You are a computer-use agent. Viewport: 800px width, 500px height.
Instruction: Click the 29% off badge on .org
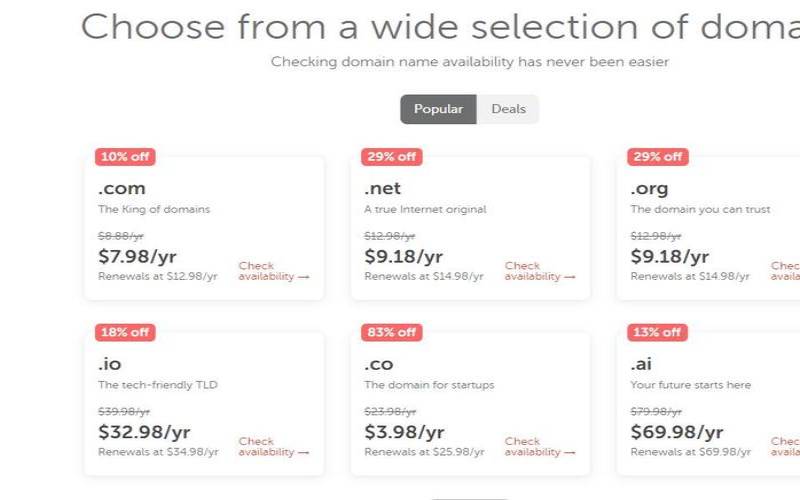click(x=657, y=156)
